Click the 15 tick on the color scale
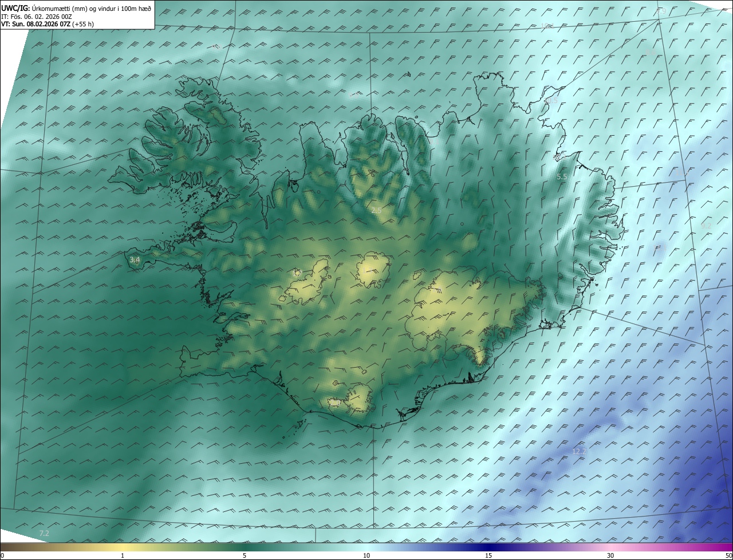733x560 pixels. click(488, 555)
